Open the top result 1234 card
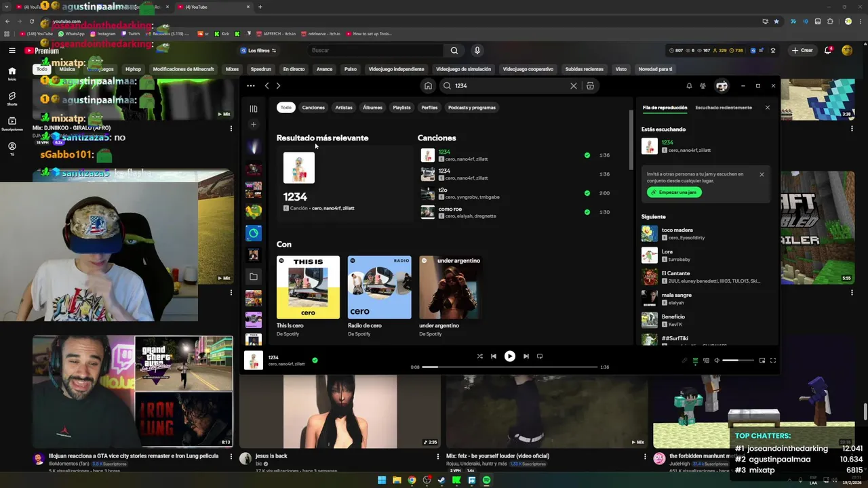Screen dimensions: 868x488 pos(344,184)
